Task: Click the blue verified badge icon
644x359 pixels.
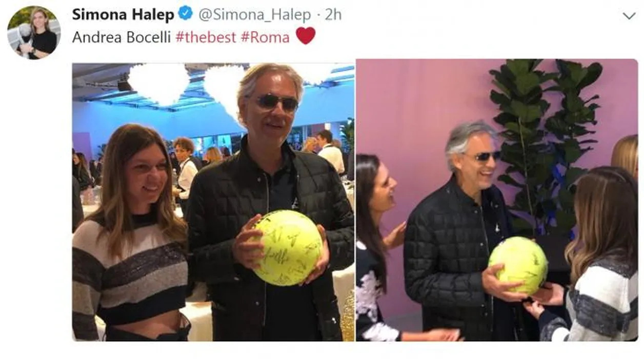Action: point(186,14)
